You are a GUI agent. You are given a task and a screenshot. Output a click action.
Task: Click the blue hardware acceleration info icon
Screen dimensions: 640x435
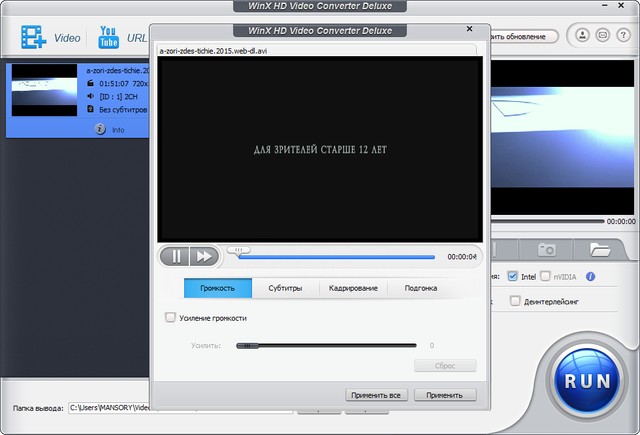coord(591,276)
